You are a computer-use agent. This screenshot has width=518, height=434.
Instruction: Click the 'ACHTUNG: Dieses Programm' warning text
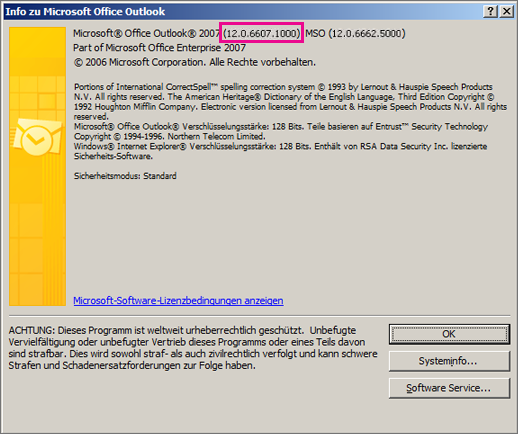point(193,348)
